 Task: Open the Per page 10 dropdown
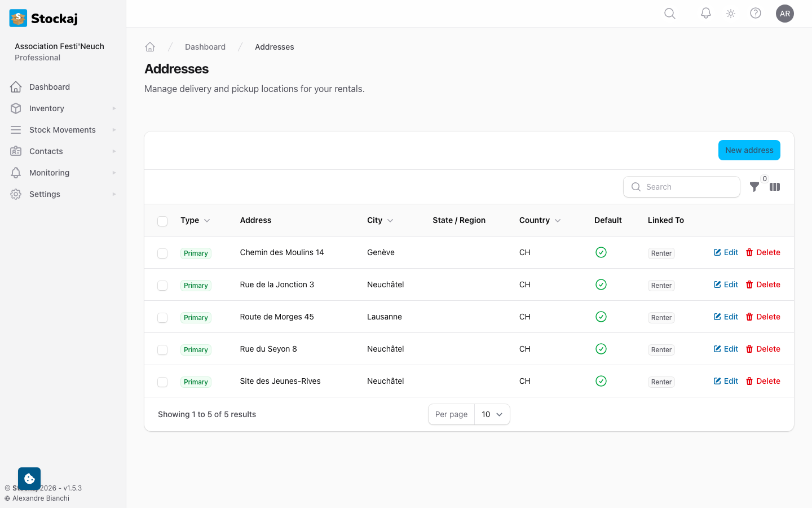(x=492, y=414)
